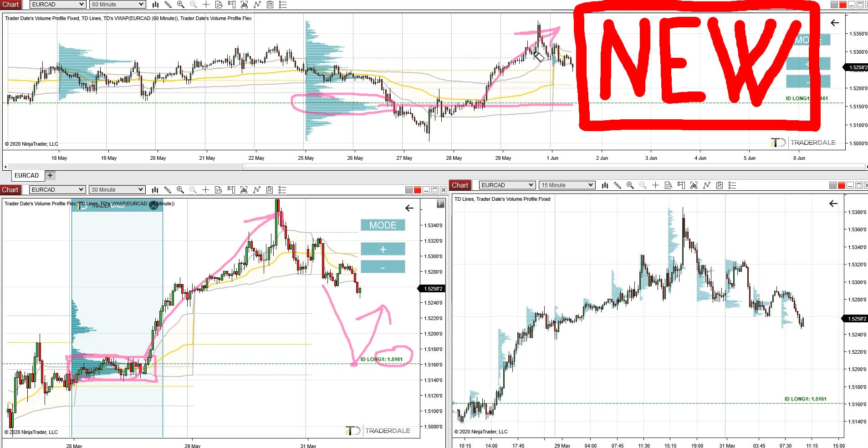
Task: Open chart trader icon in 15 Minute chart
Action: (x=681, y=185)
